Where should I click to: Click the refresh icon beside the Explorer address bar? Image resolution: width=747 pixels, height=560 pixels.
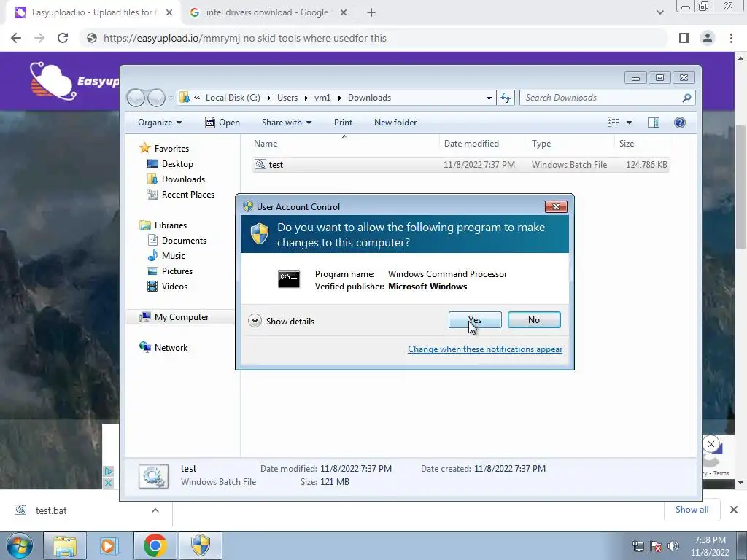click(505, 98)
